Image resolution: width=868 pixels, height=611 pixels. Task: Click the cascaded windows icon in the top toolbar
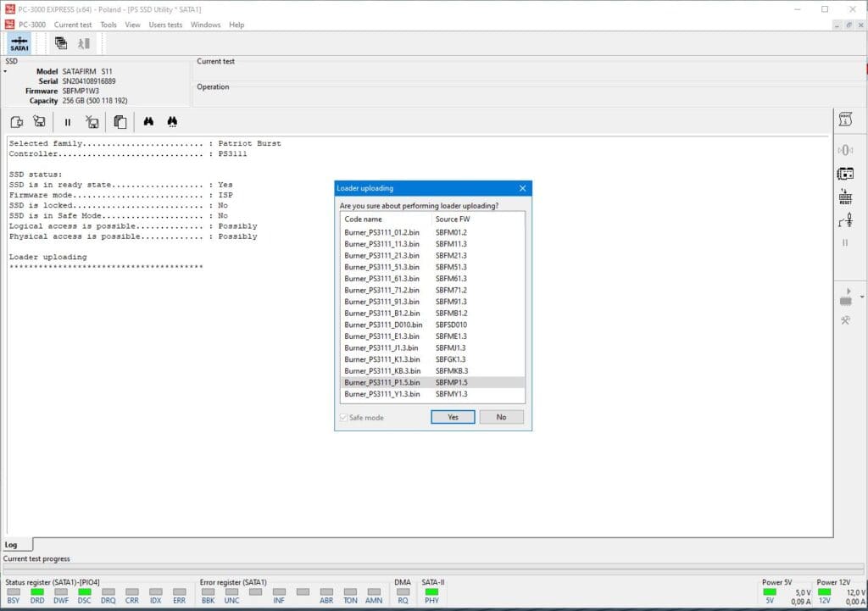[x=61, y=43]
